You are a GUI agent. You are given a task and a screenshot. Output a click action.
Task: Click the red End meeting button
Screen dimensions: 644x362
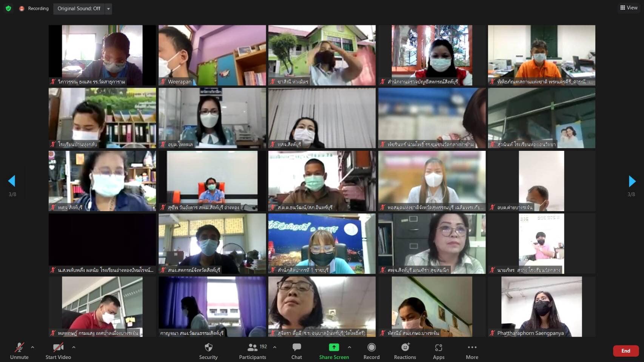click(x=626, y=351)
